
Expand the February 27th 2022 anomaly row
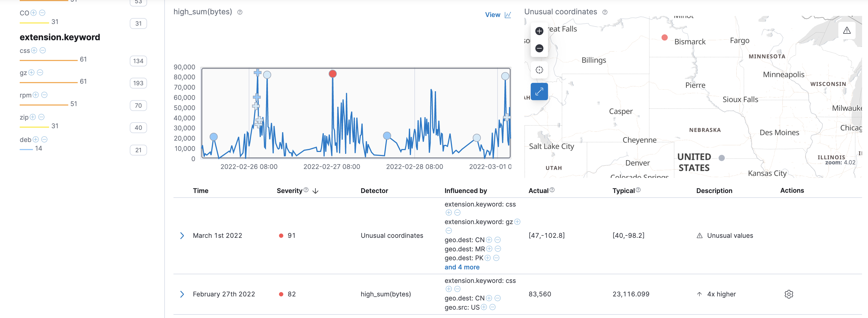pyautogui.click(x=182, y=294)
